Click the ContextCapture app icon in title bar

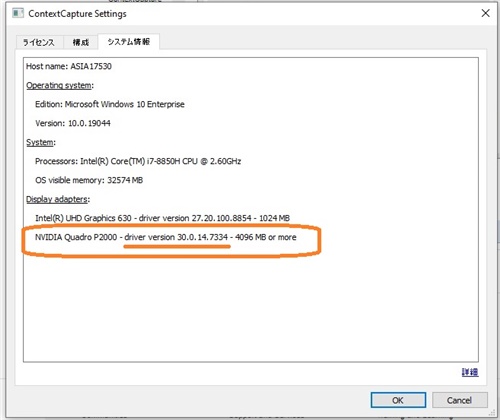(18, 13)
